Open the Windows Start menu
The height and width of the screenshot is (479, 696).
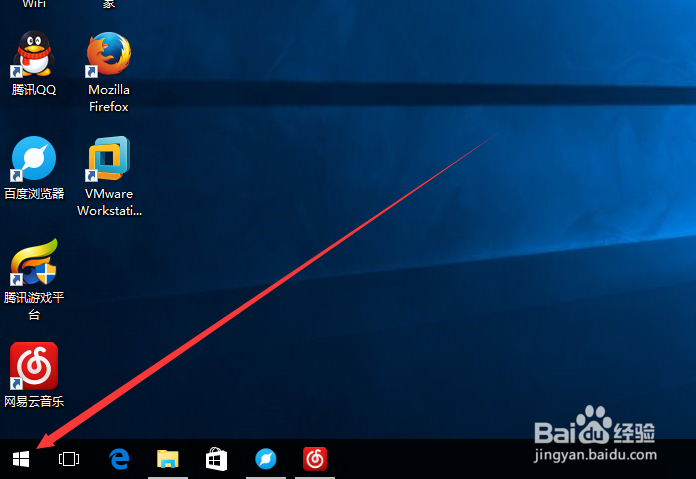(x=21, y=459)
